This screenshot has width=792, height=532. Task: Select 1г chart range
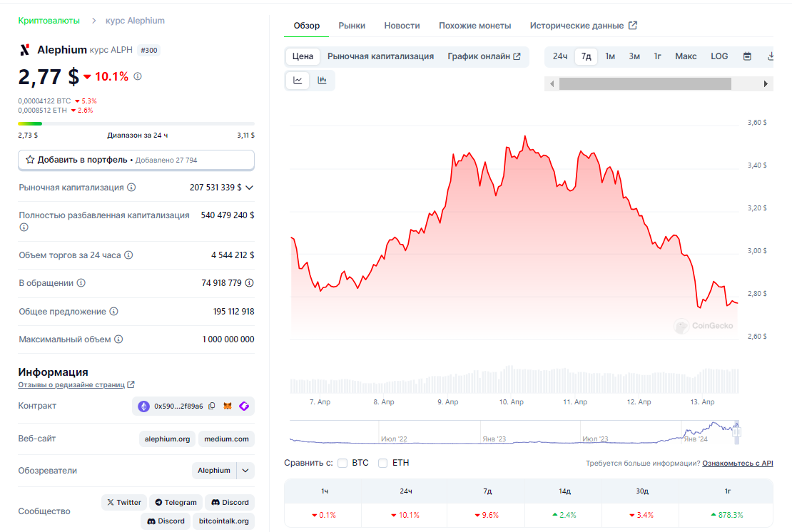coord(657,56)
